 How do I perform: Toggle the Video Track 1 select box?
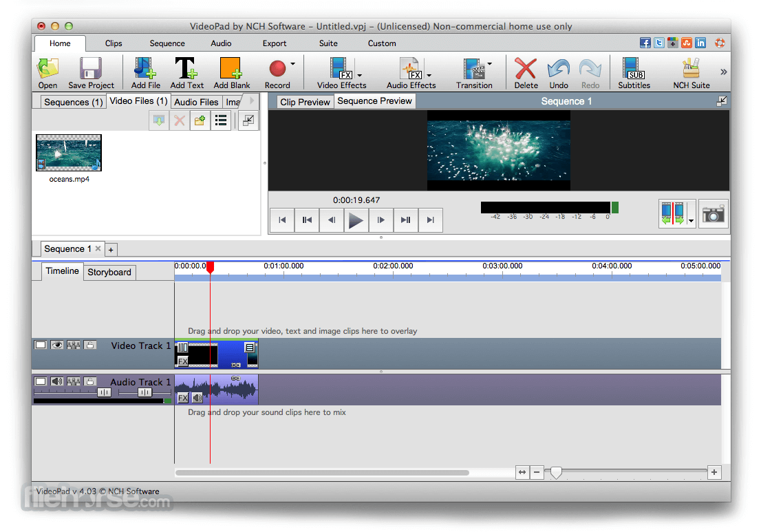pos(41,345)
